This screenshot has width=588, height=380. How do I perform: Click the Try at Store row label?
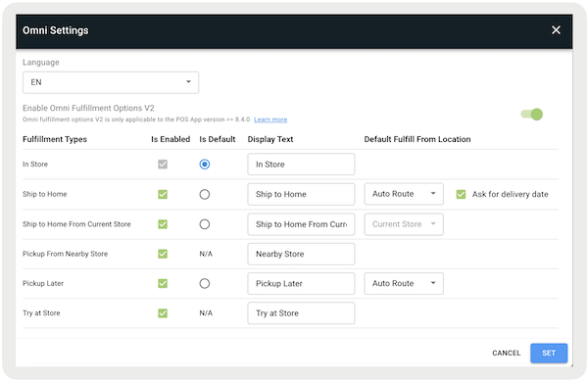[41, 313]
